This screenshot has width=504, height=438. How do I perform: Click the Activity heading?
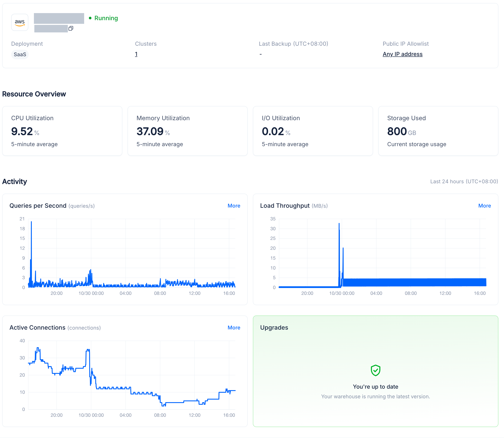click(x=15, y=181)
